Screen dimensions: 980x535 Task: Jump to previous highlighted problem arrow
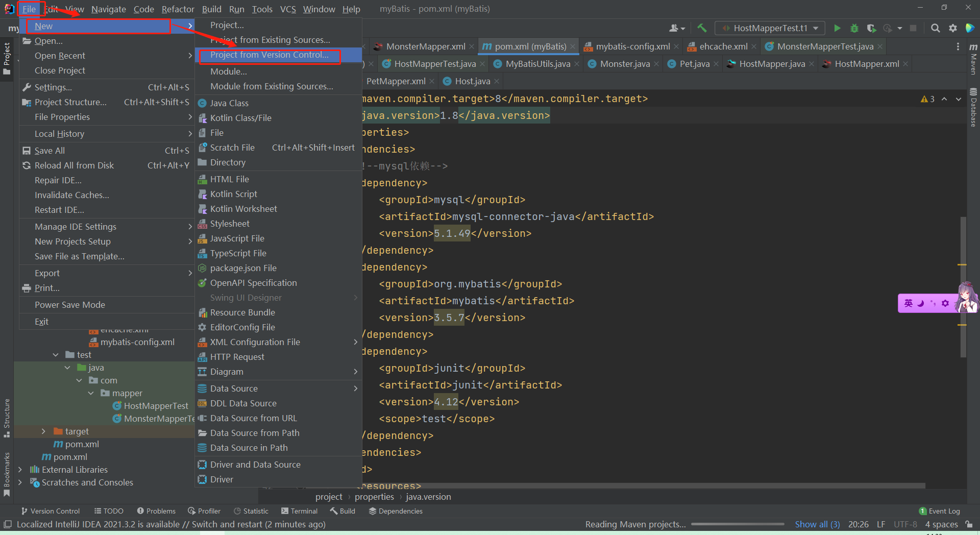point(944,99)
